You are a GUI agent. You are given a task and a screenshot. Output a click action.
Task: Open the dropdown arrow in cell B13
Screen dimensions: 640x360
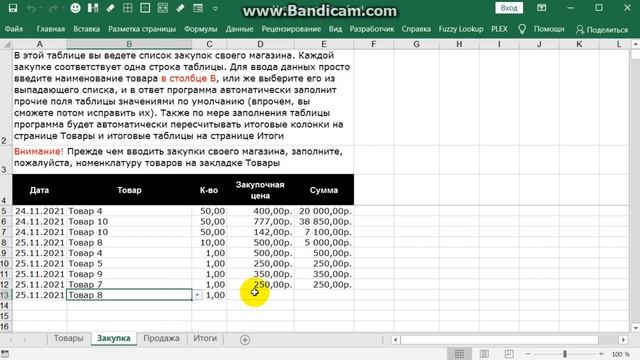coord(198,295)
